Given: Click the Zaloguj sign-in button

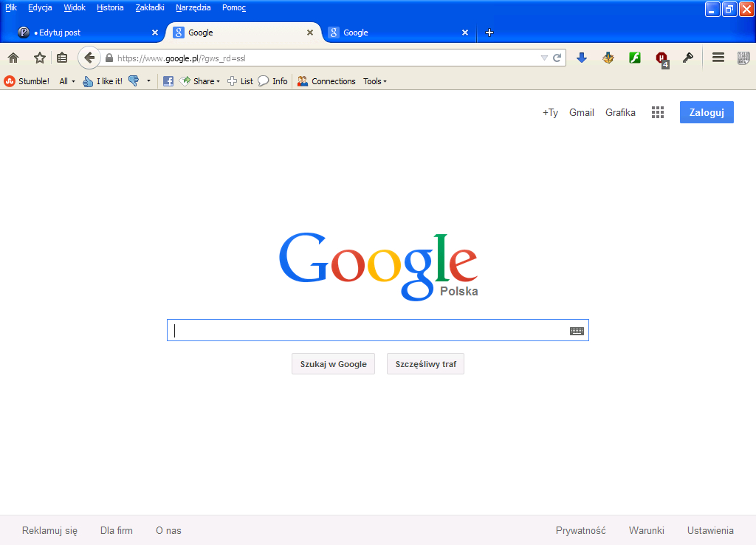Looking at the screenshot, I should coord(707,112).
